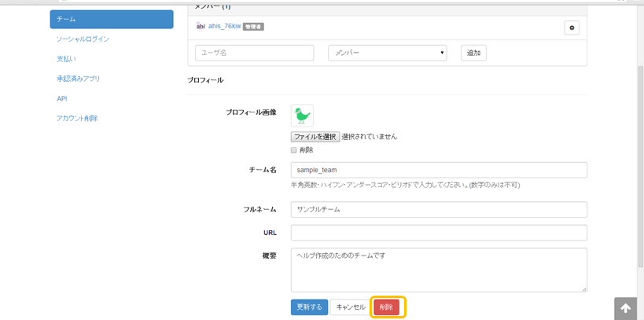Screen dimensions: 644x320
Task: Click the チーム名 field containing sample_team
Action: pos(439,170)
